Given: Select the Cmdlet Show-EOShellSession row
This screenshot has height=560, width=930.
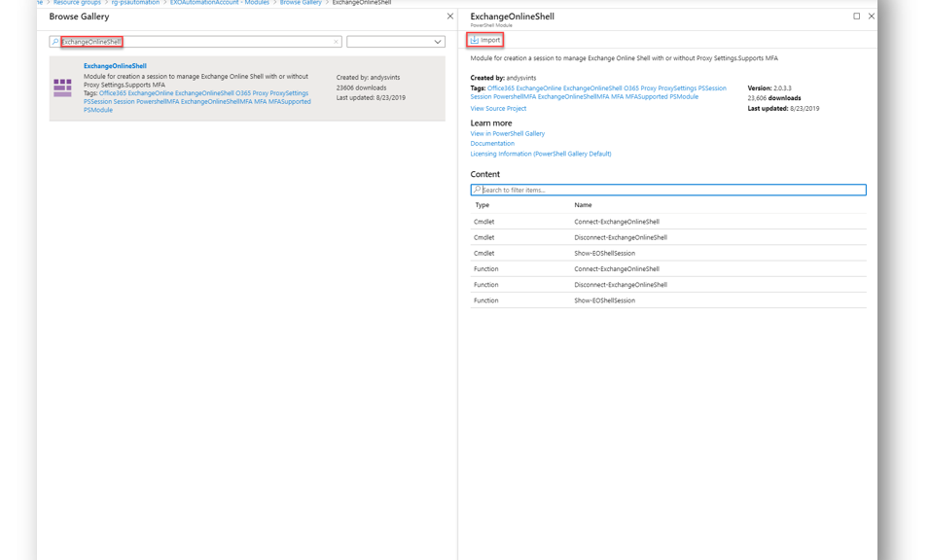Looking at the screenshot, I should 668,253.
